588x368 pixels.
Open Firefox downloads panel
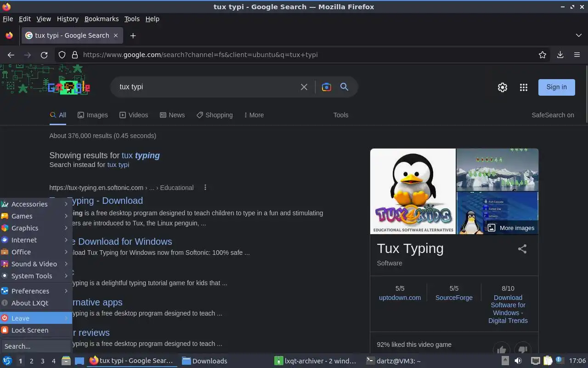coord(560,55)
